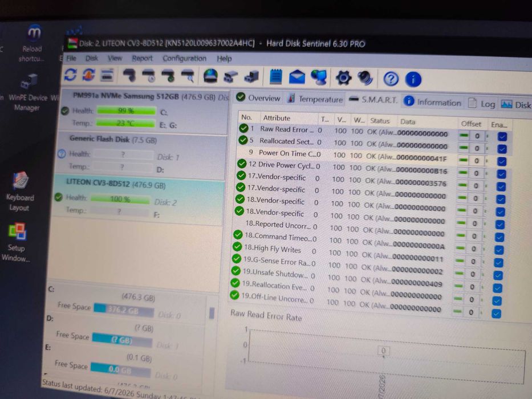Open Setup Windows desktop icon
This screenshot has width=532, height=399.
[17, 242]
